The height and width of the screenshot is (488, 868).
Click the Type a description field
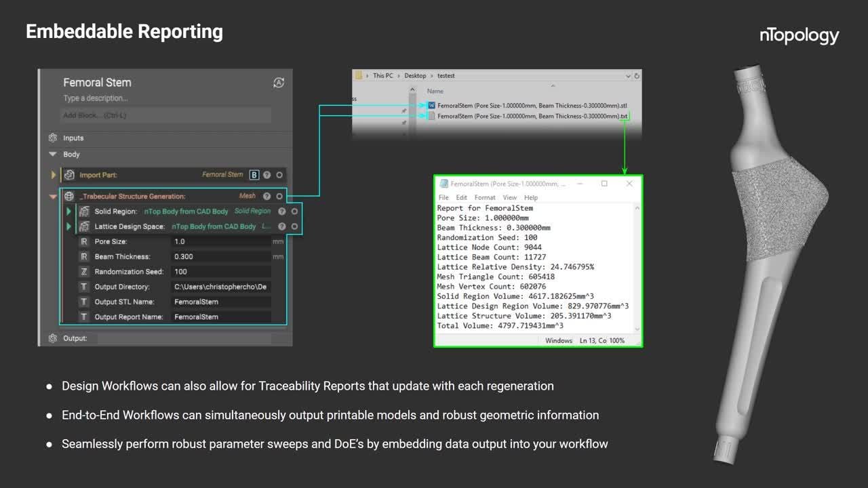pos(96,98)
